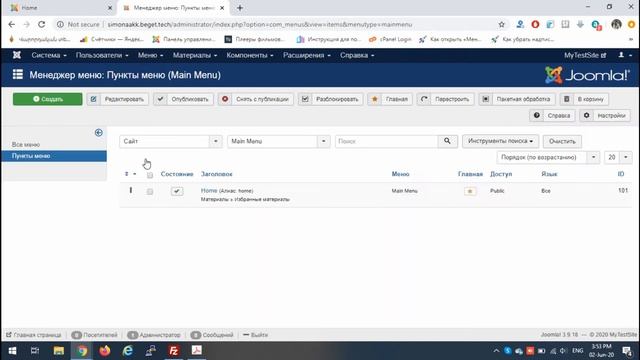
Task: Open the Расширения menu
Action: click(307, 55)
